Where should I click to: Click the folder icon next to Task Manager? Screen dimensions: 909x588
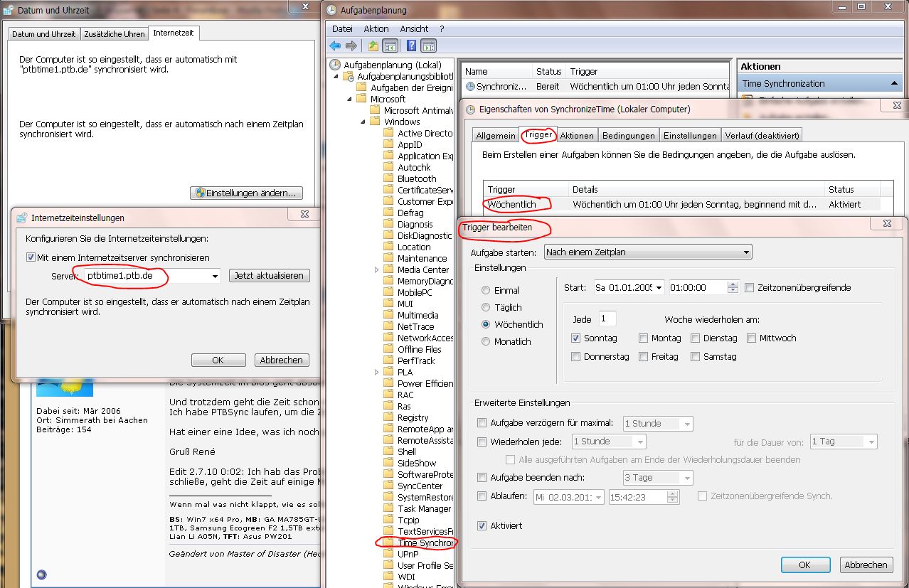(388, 508)
